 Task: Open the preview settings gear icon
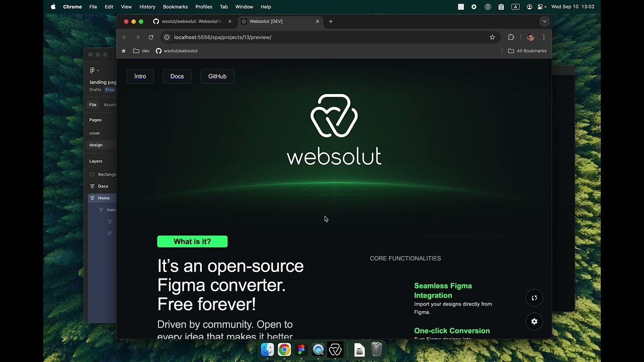coord(534,321)
